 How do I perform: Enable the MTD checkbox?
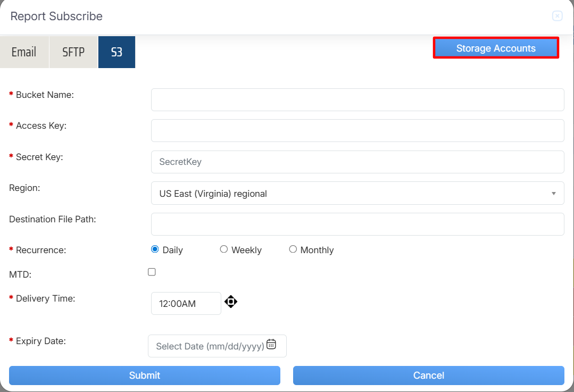coord(152,272)
